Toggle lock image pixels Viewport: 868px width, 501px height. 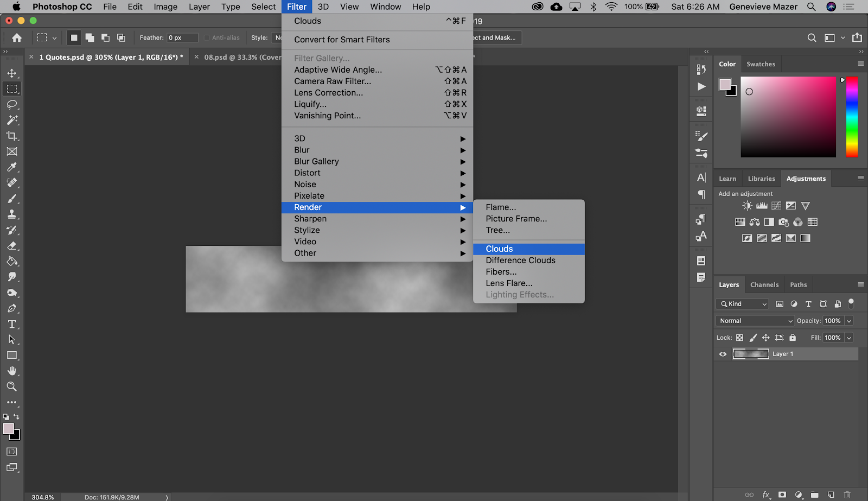pyautogui.click(x=753, y=338)
